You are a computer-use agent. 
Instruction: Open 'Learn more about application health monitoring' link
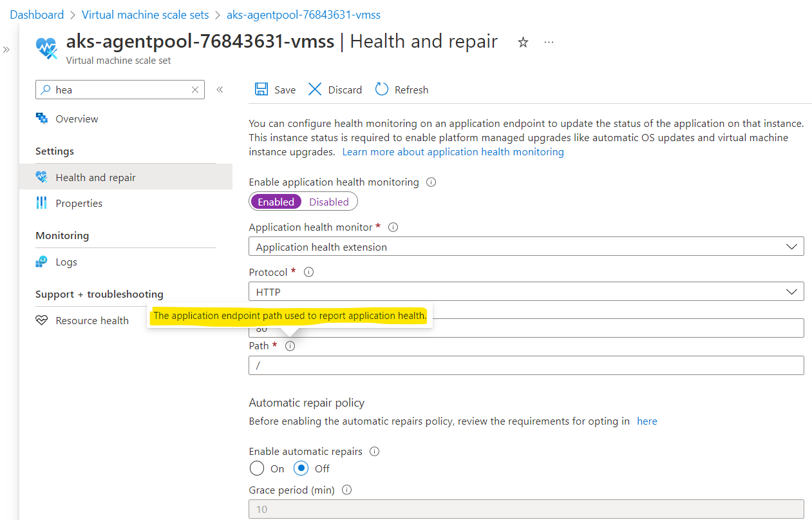pyautogui.click(x=453, y=151)
